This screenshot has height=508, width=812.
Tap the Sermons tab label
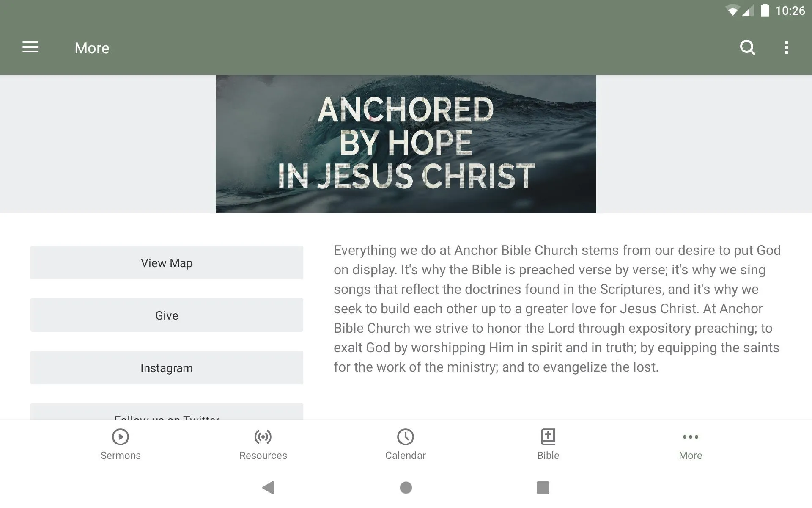[120, 456]
